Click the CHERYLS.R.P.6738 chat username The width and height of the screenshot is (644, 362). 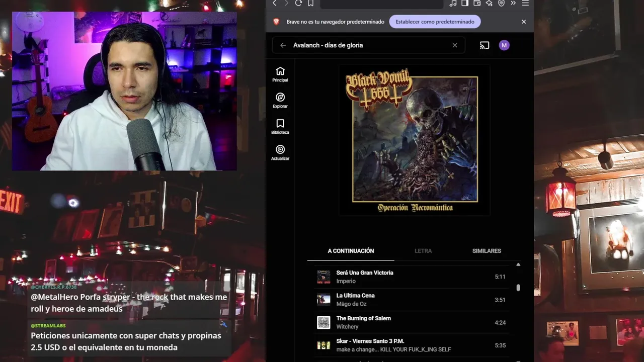pos(54,287)
